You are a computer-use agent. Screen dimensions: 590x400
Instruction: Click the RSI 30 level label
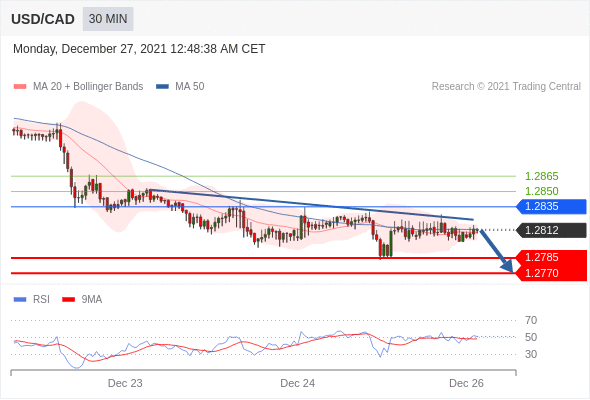(531, 354)
